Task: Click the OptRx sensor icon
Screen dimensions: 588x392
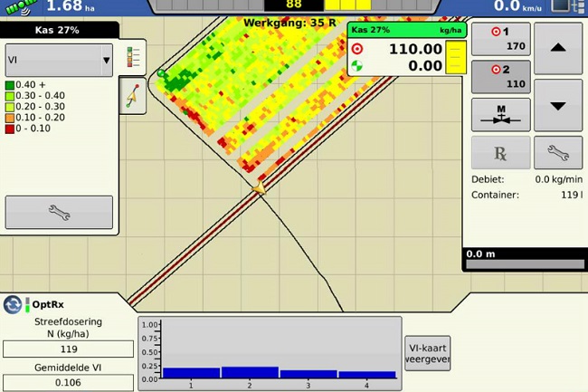Action: pyautogui.click(x=14, y=305)
